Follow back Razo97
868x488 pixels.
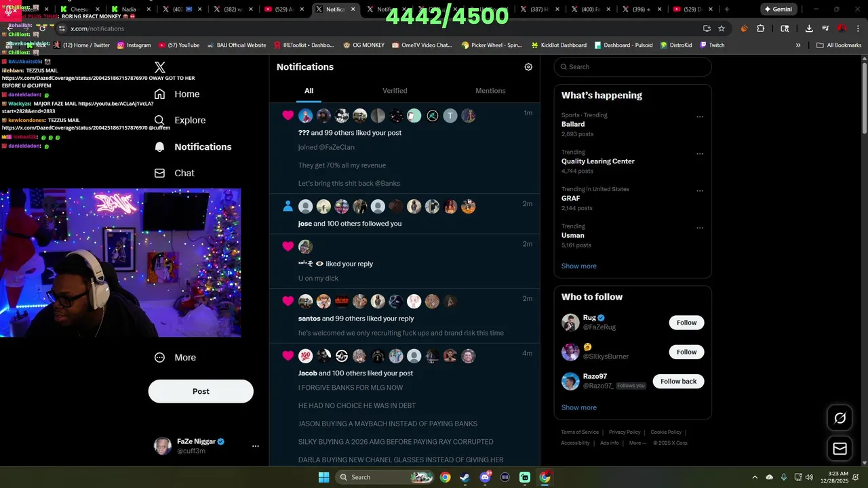click(678, 381)
